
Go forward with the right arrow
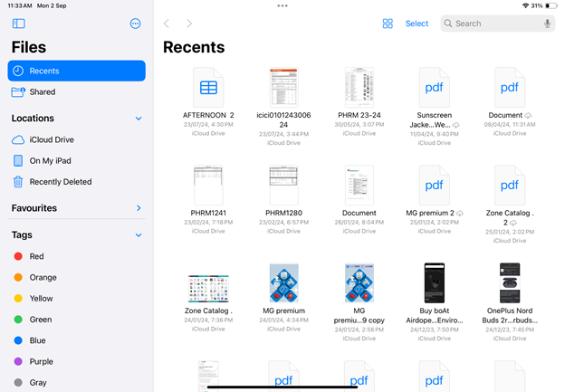(x=189, y=24)
